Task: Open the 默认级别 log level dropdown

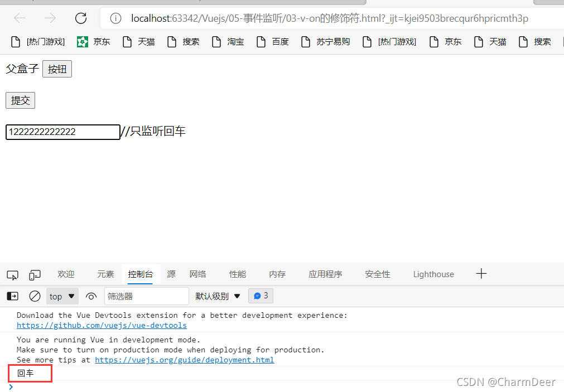Action: click(218, 296)
